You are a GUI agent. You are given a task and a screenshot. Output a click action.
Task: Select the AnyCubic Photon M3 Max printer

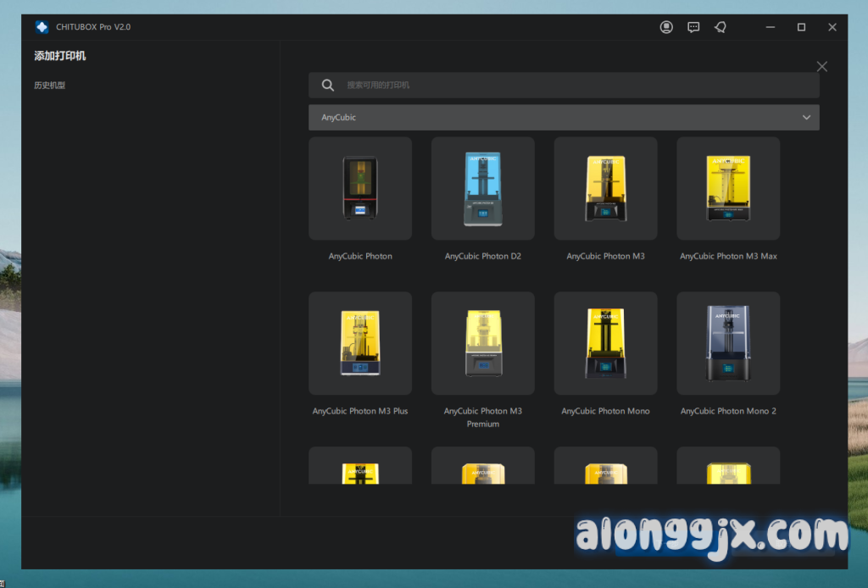point(728,188)
